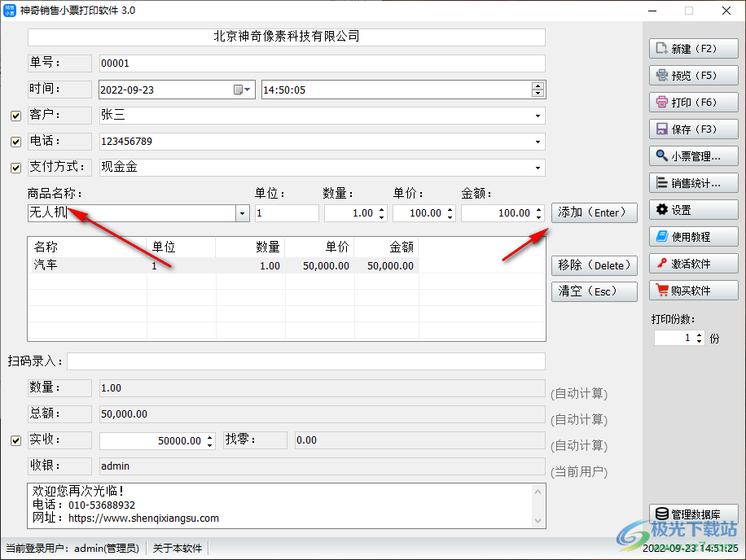This screenshot has width=746, height=560.
Task: Toggle the 电话 checkbox
Action: pyautogui.click(x=15, y=142)
